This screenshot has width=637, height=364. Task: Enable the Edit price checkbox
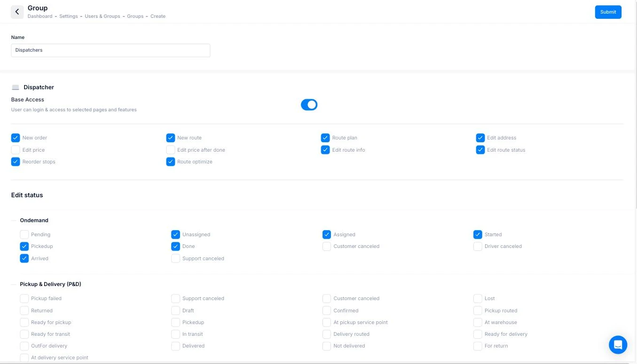point(16,150)
